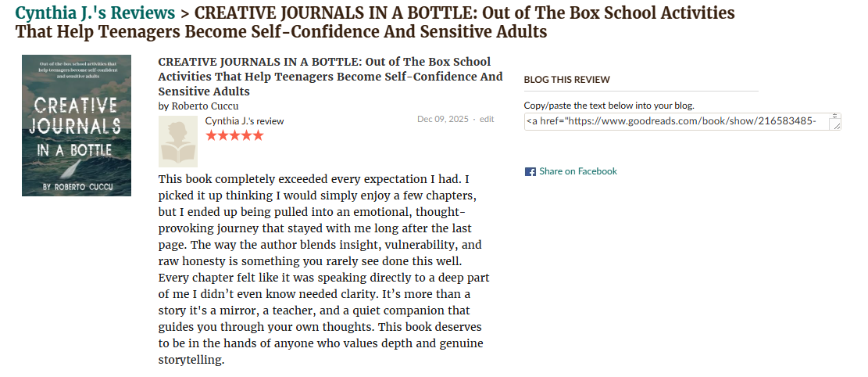Grab the blog code textarea resize handle
Image resolution: width=868 pixels, height=377 pixels.
pyautogui.click(x=836, y=125)
